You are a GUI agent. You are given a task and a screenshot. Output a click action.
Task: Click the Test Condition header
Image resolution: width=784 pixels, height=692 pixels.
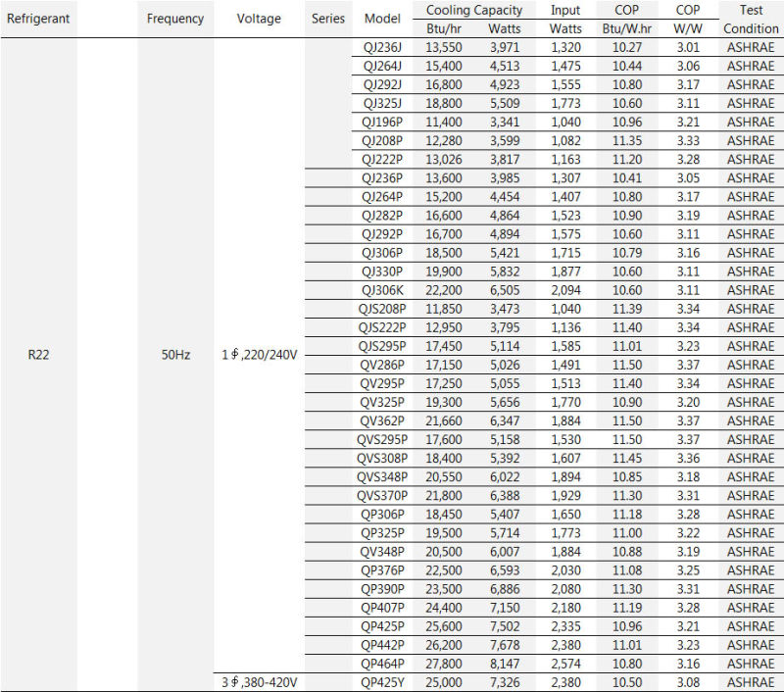pos(751,19)
